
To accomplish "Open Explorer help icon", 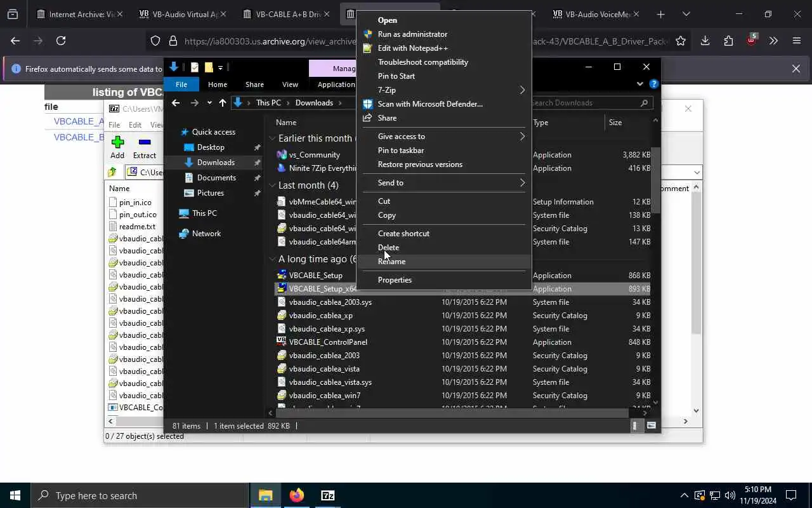I will (654, 84).
